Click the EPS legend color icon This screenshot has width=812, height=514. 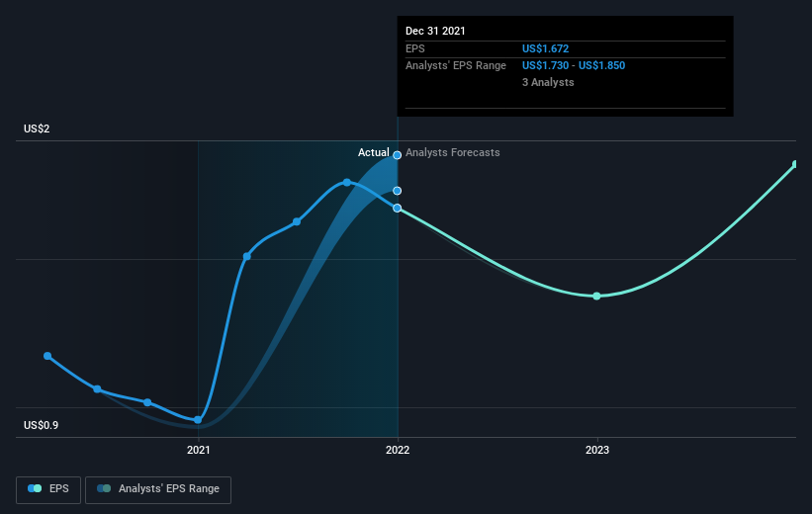(35, 488)
